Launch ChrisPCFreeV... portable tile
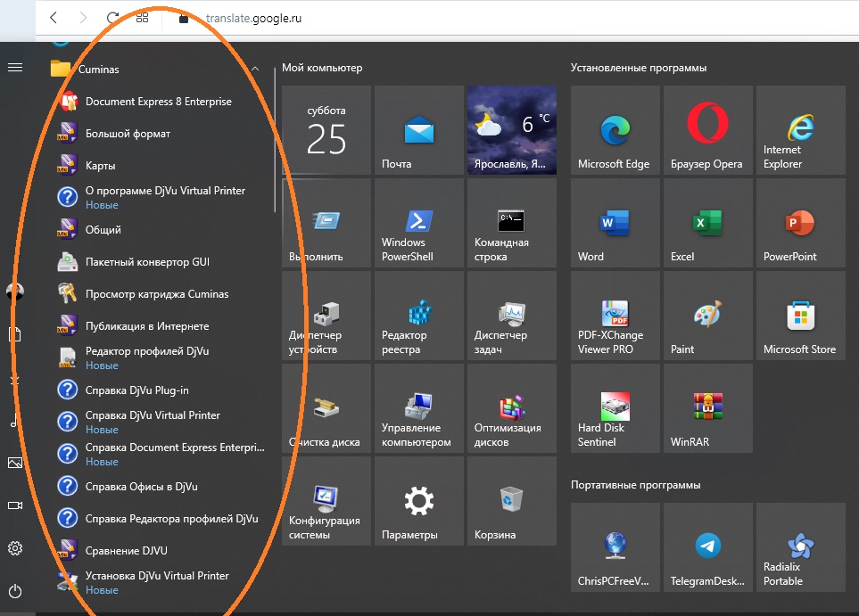The image size is (859, 616). (x=615, y=547)
